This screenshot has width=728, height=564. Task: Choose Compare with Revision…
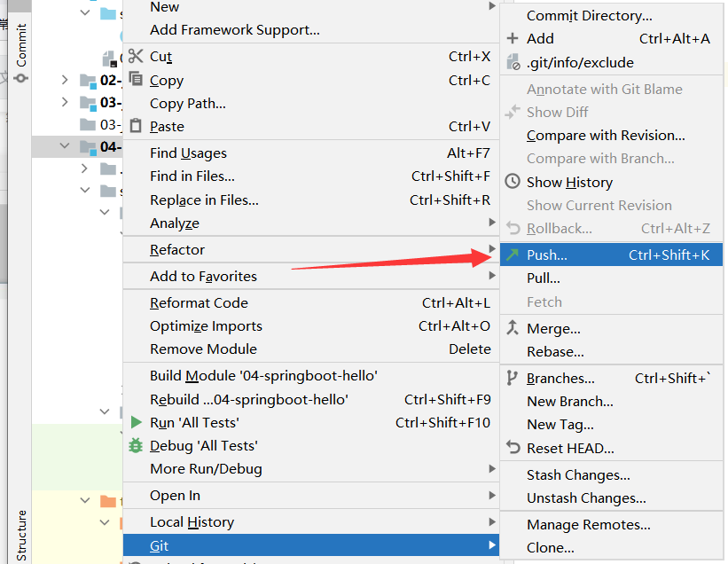[612, 135]
